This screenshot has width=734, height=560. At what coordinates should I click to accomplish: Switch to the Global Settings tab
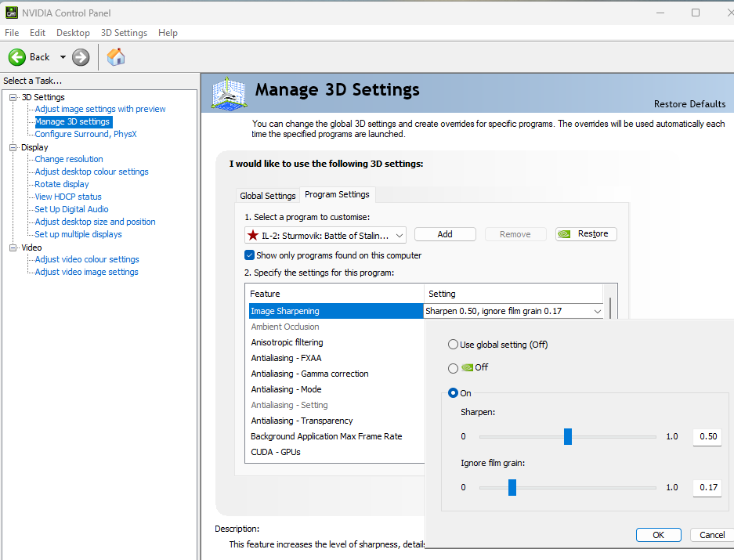coord(268,196)
